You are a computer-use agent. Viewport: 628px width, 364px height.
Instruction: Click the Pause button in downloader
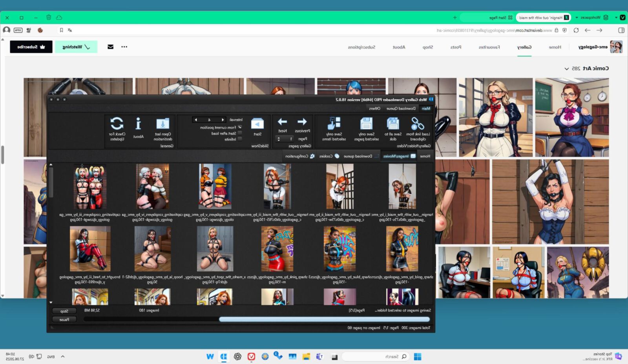point(64,320)
